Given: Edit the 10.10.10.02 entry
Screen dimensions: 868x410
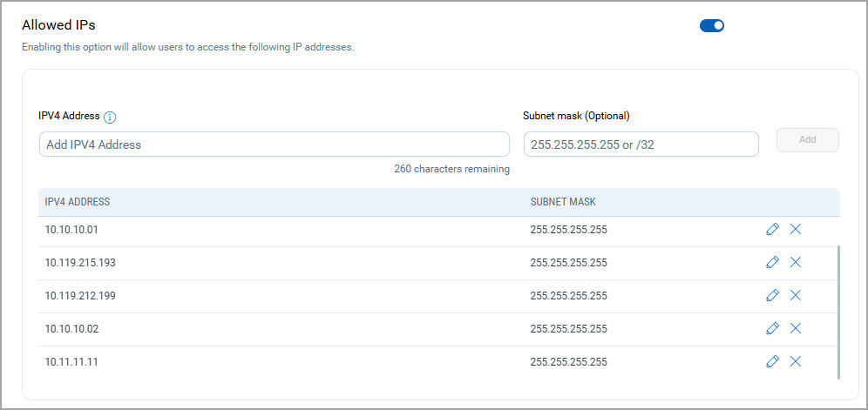Looking at the screenshot, I should click(772, 329).
